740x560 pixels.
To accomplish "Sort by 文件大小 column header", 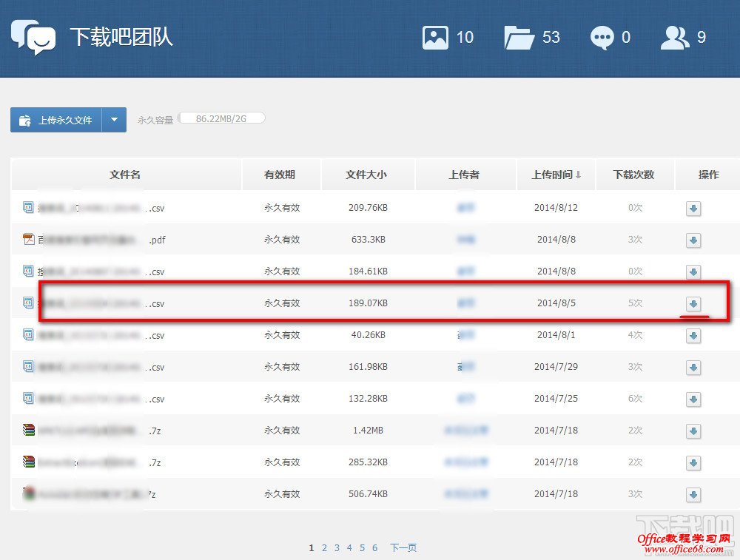I will pyautogui.click(x=366, y=175).
